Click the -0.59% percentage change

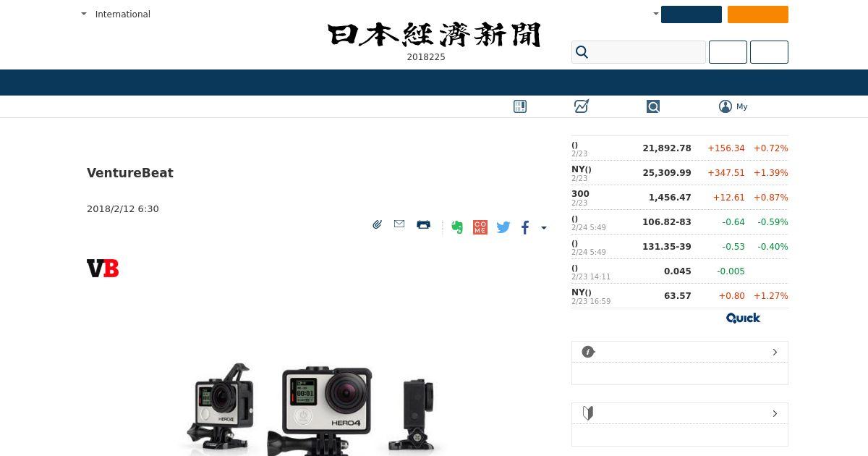[773, 221]
